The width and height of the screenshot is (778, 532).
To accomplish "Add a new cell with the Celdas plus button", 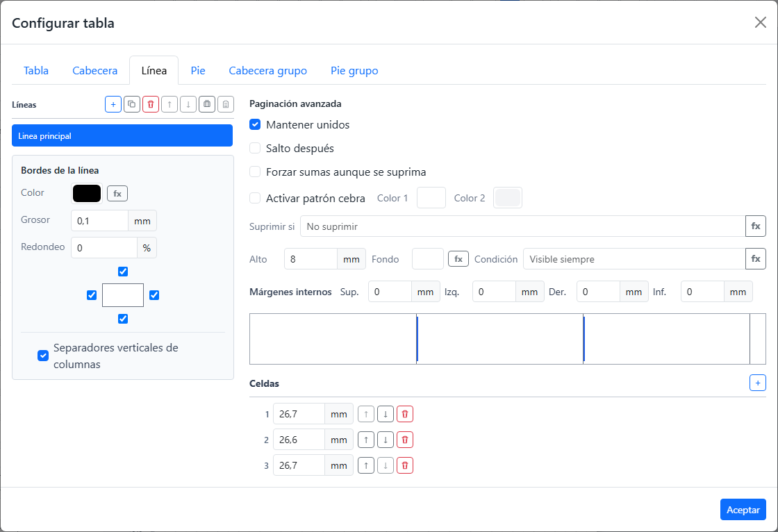I will click(x=758, y=383).
